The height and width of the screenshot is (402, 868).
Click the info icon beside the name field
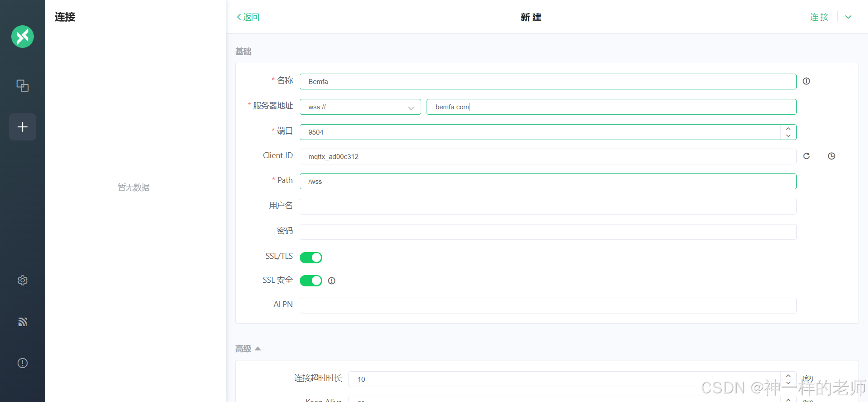(806, 81)
